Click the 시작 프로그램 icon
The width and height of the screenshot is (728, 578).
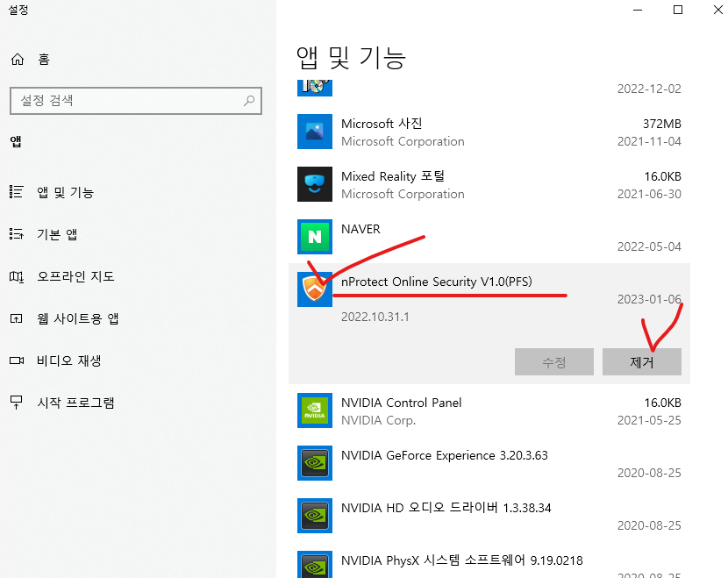(x=17, y=403)
